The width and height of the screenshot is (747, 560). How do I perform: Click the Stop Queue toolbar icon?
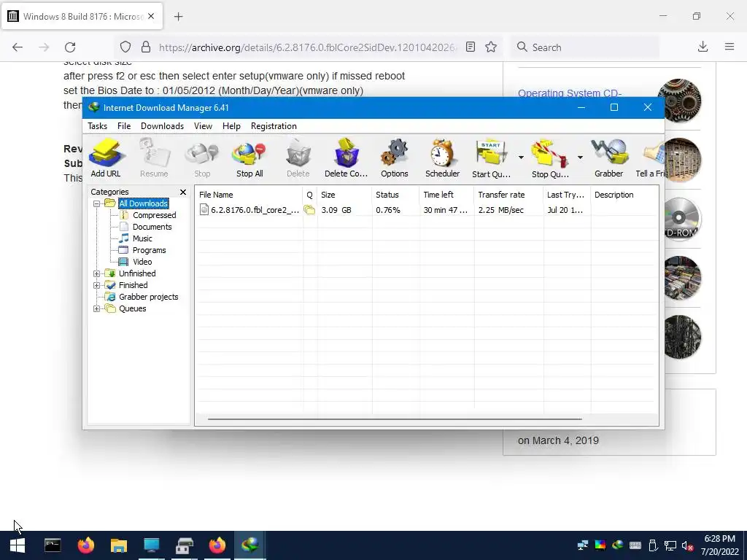click(x=550, y=158)
